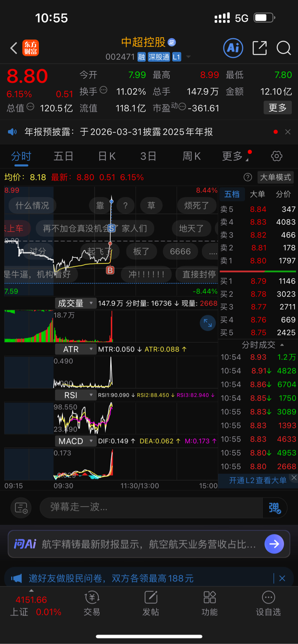Tap the 卖5 8.84 order row
Viewport: 298px width, 644px height.
(x=258, y=209)
